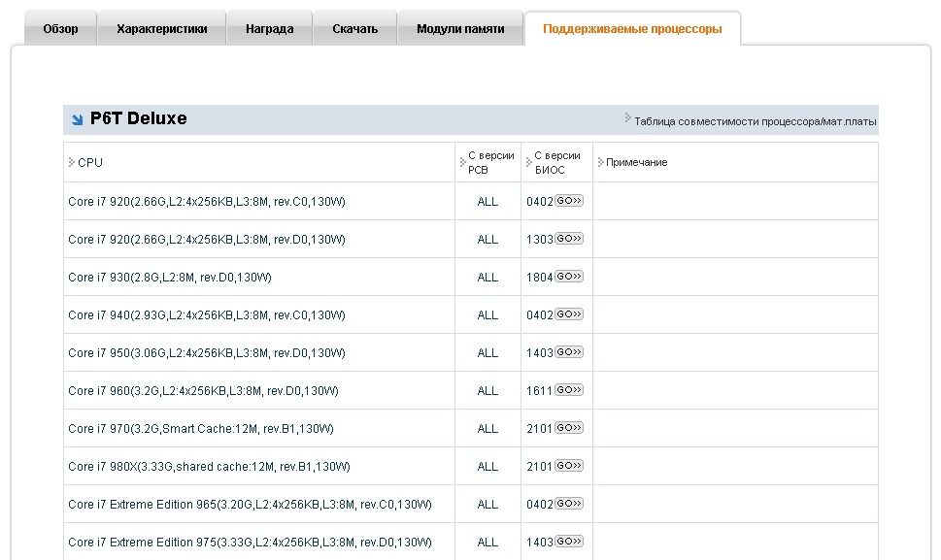Click PCB value ALL in Core i7 930 row
This screenshot has width=941, height=560.
pyautogui.click(x=487, y=277)
